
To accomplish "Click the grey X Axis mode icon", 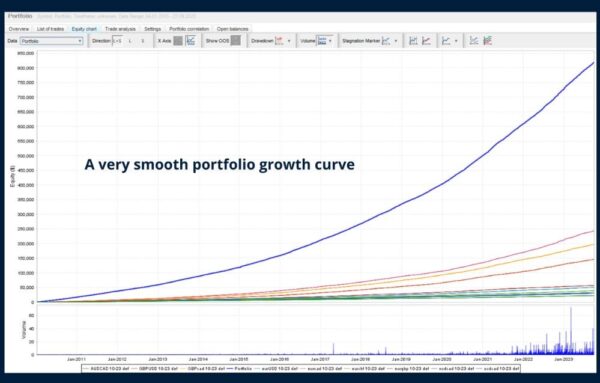I will click(178, 41).
